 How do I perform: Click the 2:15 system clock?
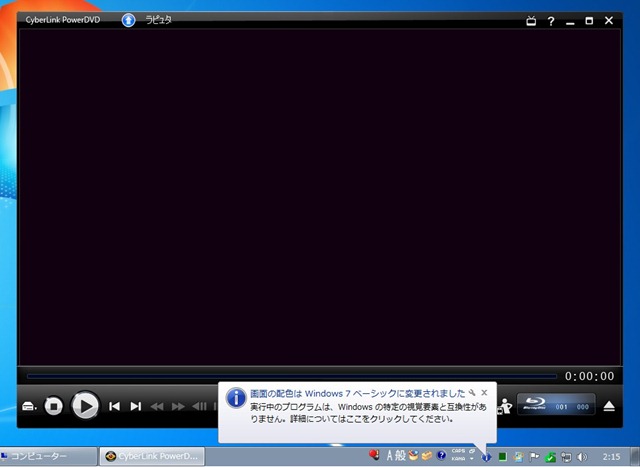[x=611, y=457]
